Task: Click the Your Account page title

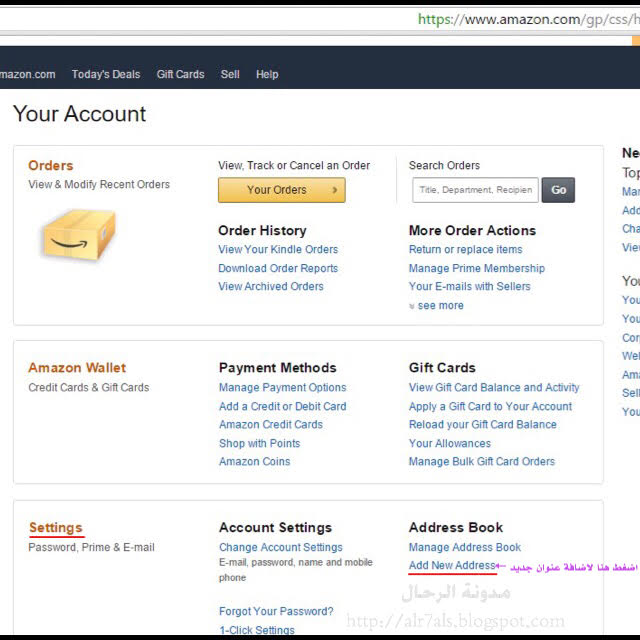Action: pyautogui.click(x=80, y=113)
